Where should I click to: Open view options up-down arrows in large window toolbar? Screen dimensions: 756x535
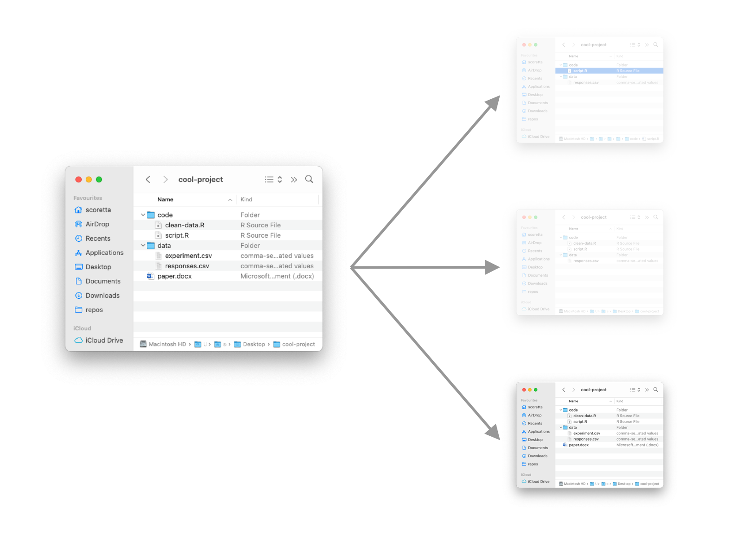click(x=280, y=180)
